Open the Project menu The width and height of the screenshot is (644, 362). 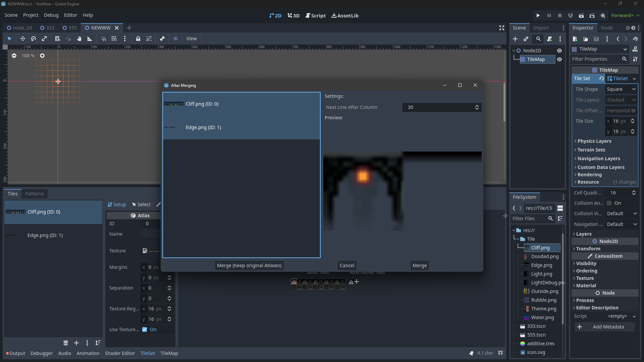(31, 15)
